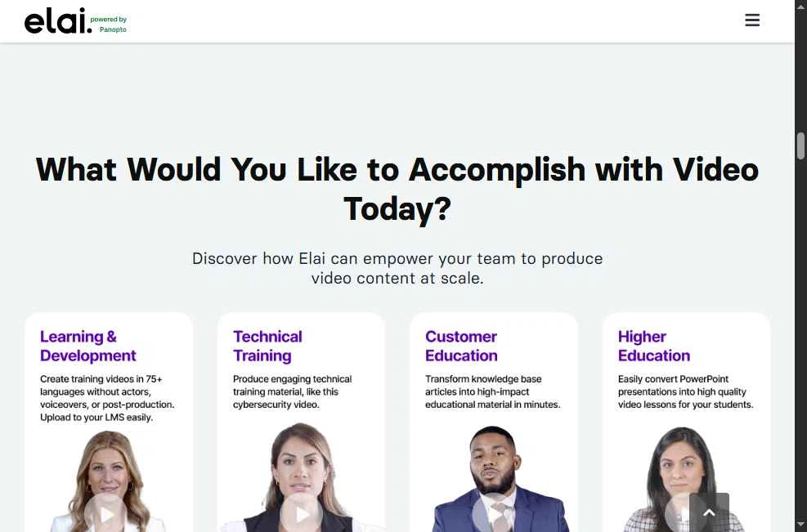Click the 'Produce engaging technical training material' text
Screen dimensions: 807x532
(292, 391)
